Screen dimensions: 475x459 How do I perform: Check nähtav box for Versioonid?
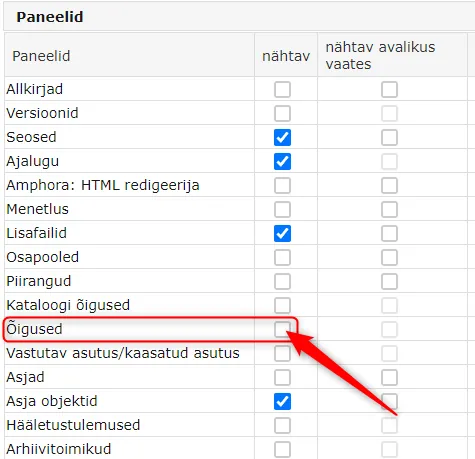click(x=282, y=113)
